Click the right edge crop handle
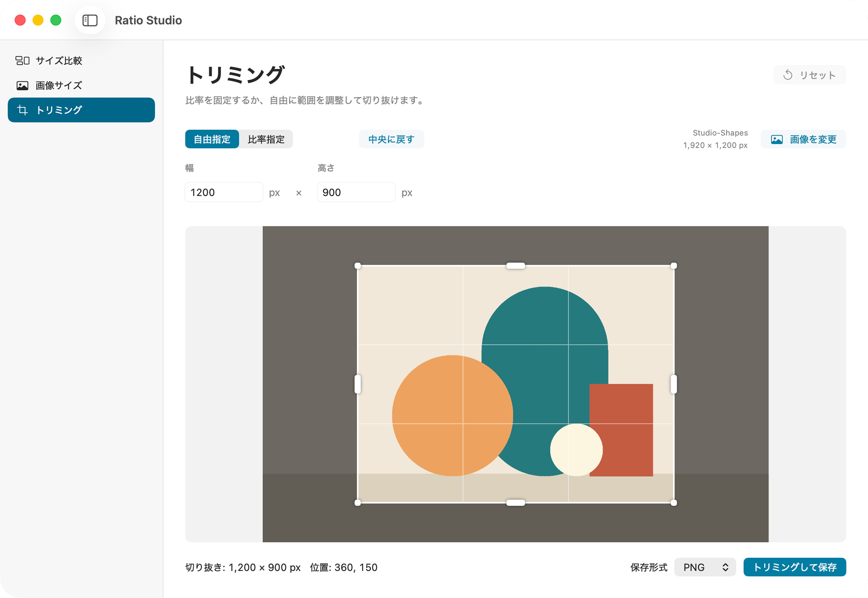This screenshot has width=868, height=598. tap(674, 384)
